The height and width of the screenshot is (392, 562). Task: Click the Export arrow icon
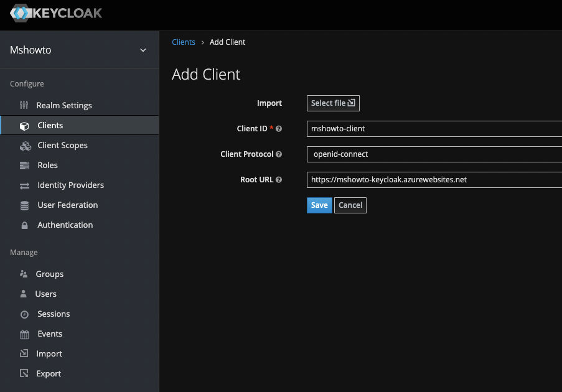tap(24, 373)
